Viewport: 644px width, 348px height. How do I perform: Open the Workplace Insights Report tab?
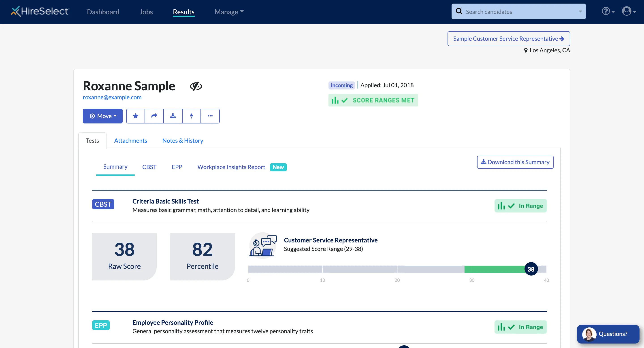click(231, 167)
